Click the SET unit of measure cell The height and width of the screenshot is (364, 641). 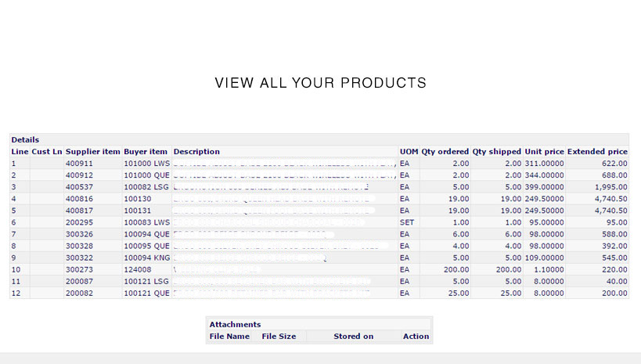point(407,222)
